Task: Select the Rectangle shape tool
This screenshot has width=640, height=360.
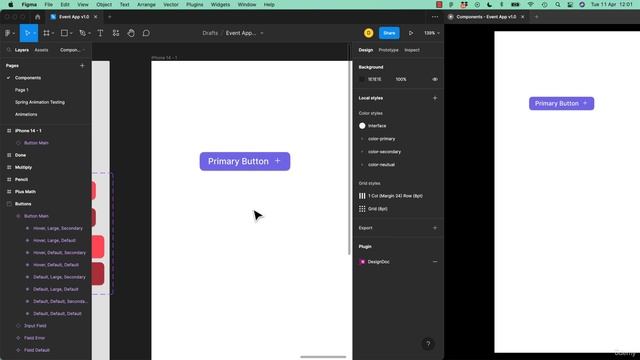Action: pos(64,33)
